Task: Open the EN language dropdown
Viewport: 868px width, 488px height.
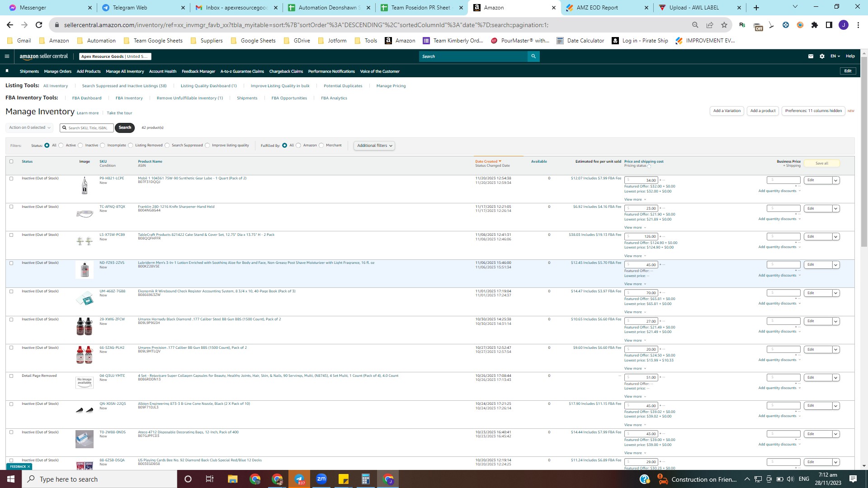Action: click(835, 56)
